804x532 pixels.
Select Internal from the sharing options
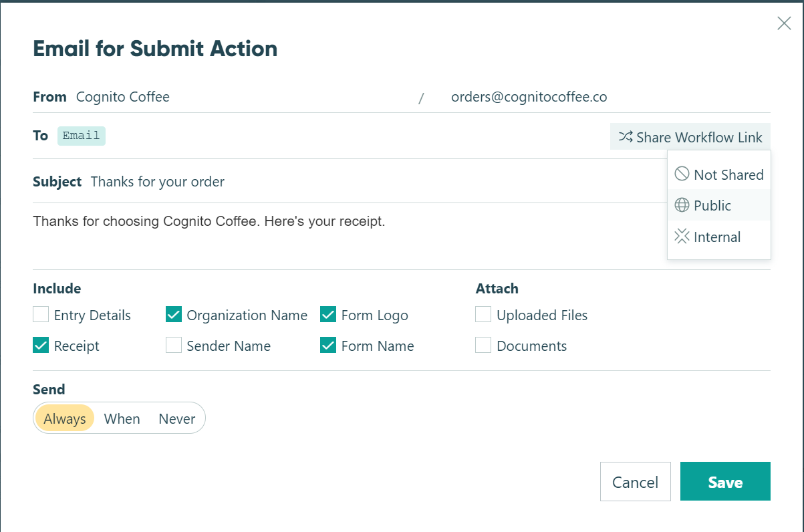pos(717,236)
